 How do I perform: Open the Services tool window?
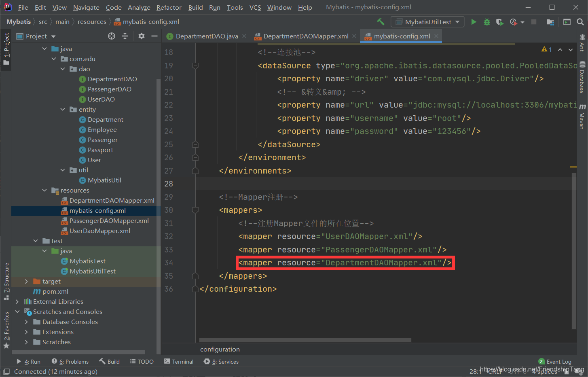tap(221, 362)
